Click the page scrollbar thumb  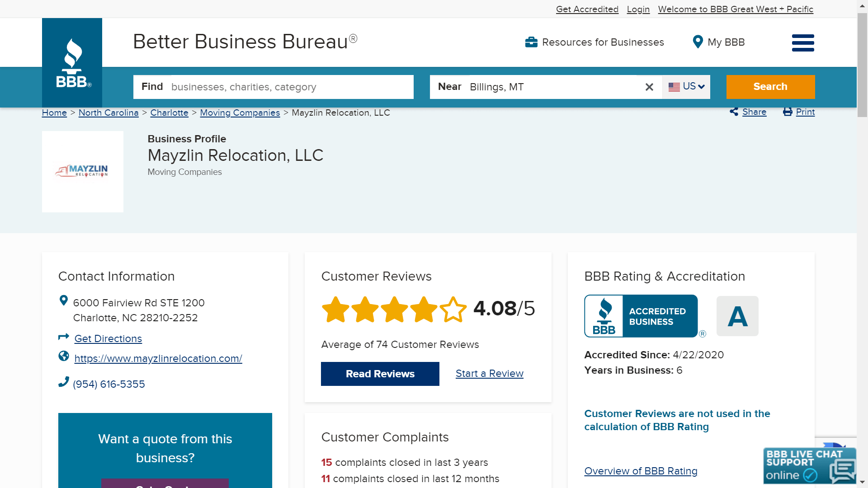(x=863, y=65)
